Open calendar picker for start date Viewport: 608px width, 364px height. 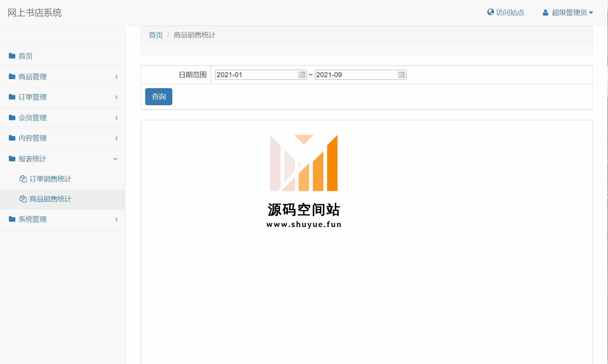301,75
